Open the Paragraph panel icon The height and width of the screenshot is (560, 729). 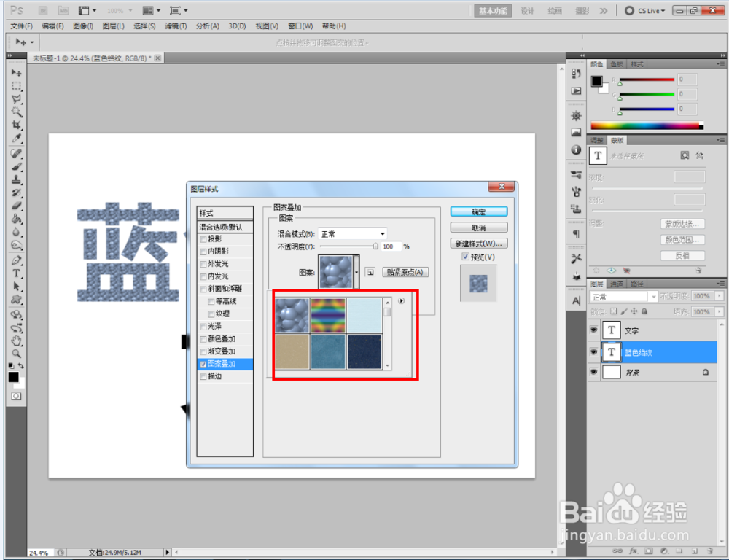click(x=576, y=233)
